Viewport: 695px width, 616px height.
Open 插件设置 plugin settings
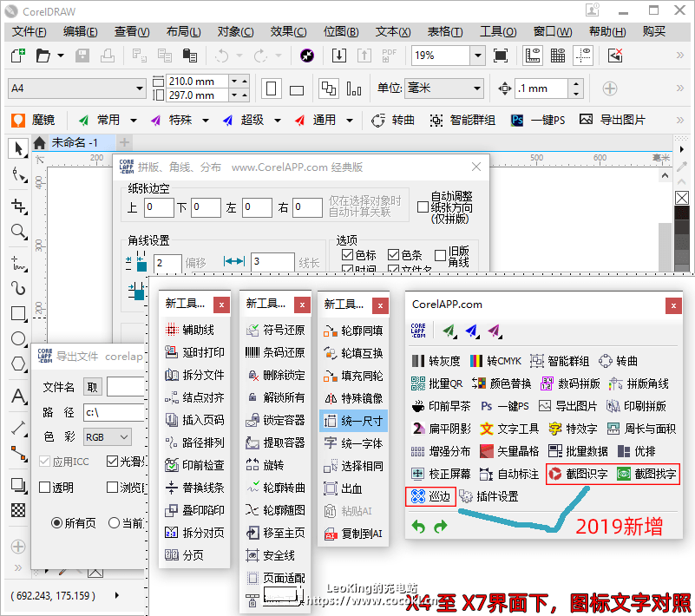(488, 496)
